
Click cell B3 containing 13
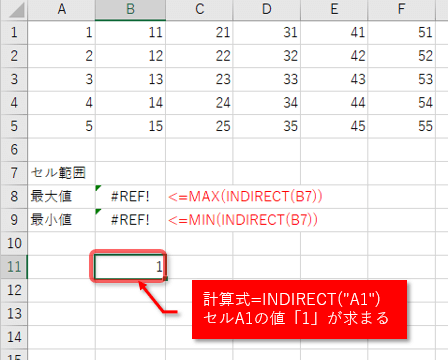pyautogui.click(x=130, y=79)
